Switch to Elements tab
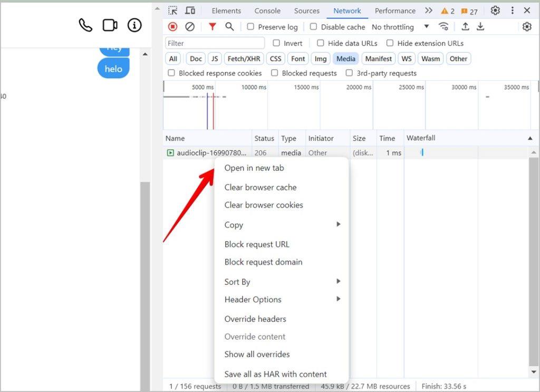Image resolution: width=540 pixels, height=392 pixels. pyautogui.click(x=226, y=11)
